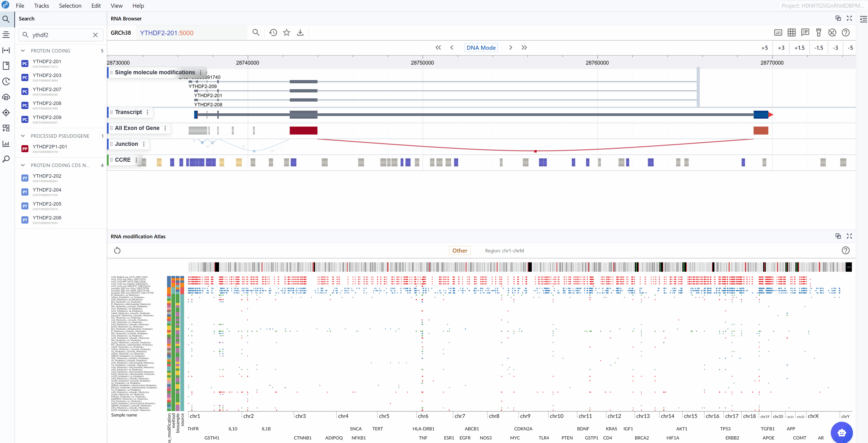Screen dimensions: 868x443
Task: Collapse the PROTEIN CODING group
Action: click(23, 51)
